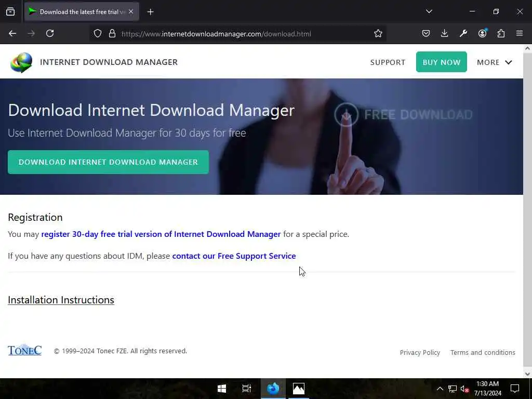Click scrollbar down arrow
Viewport: 532px width, 399px height.
coord(527,374)
